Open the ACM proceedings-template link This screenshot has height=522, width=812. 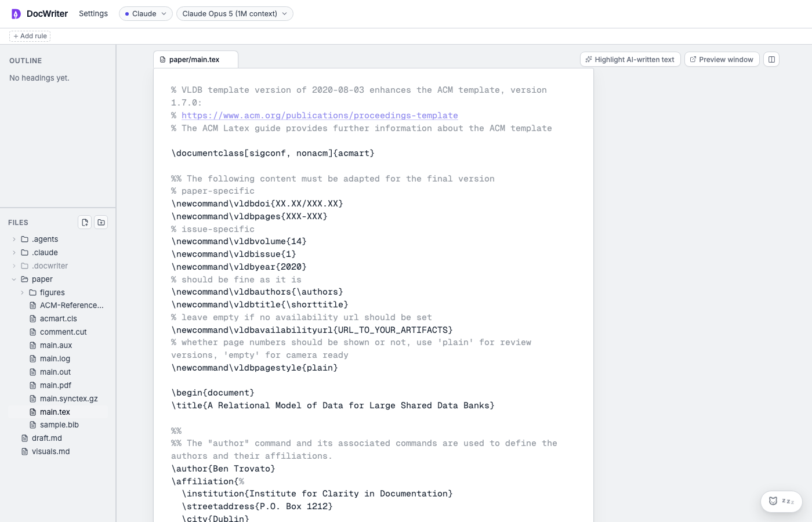(320, 115)
